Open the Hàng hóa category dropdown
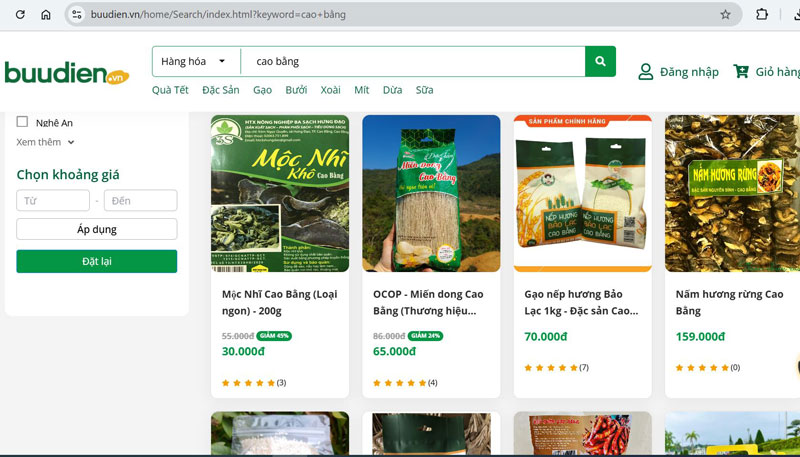Viewport: 800px width, 457px height. 193,62
